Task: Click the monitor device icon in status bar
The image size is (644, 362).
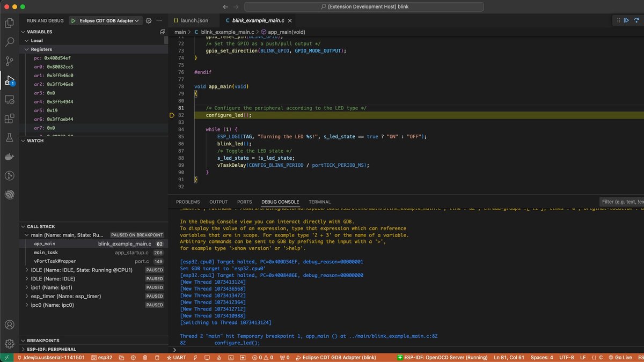Action: click(x=207, y=357)
